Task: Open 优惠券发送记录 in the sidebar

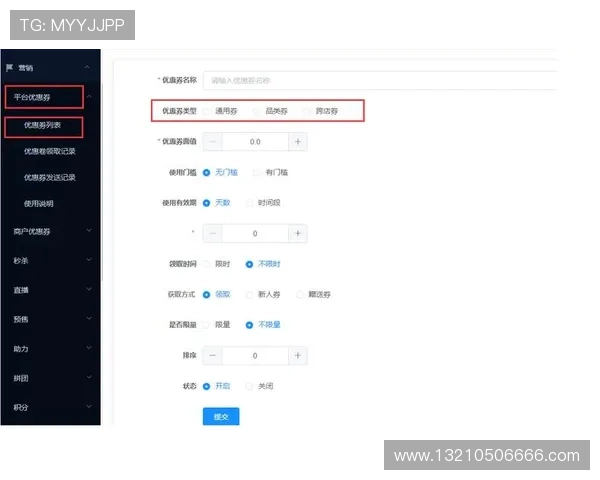Action: coord(50,178)
